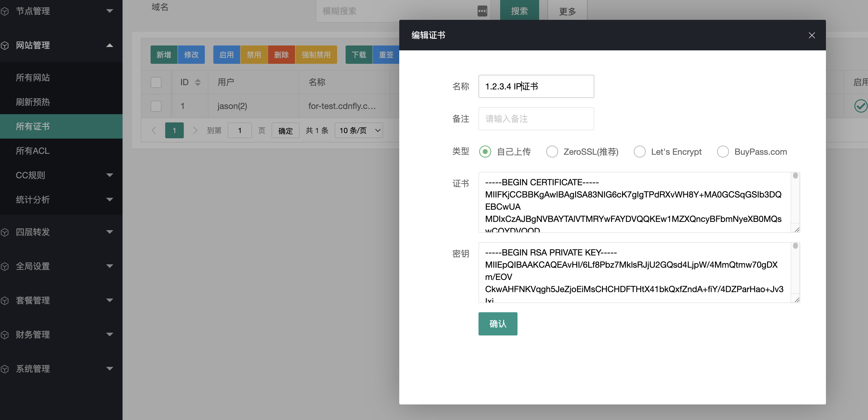
Task: Go to next page arrow
Action: tap(195, 131)
